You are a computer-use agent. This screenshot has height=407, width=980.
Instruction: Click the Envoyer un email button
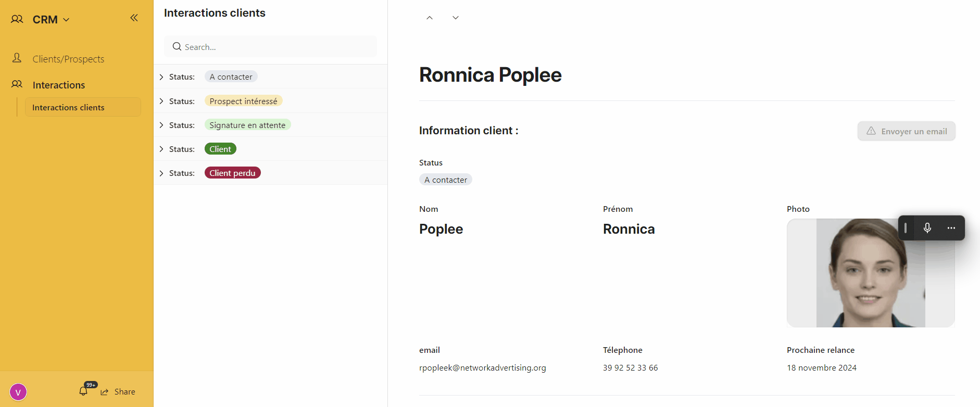coord(906,131)
